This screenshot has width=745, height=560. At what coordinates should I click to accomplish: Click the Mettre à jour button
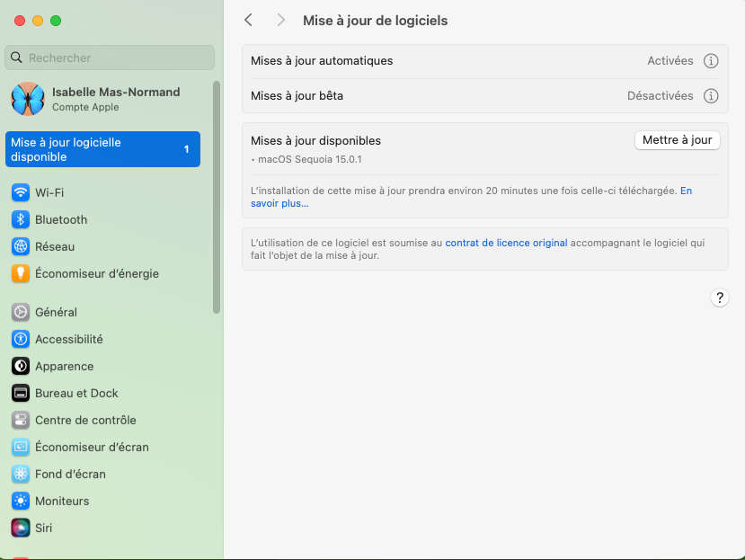[x=677, y=140]
